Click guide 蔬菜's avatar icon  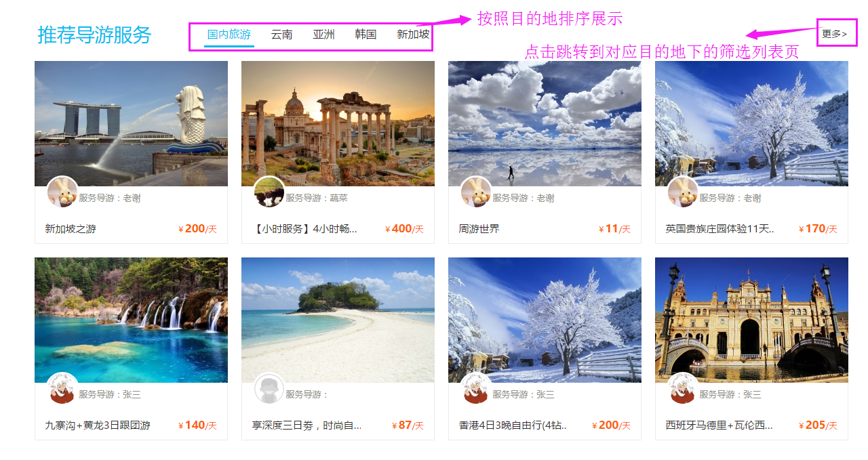[269, 192]
